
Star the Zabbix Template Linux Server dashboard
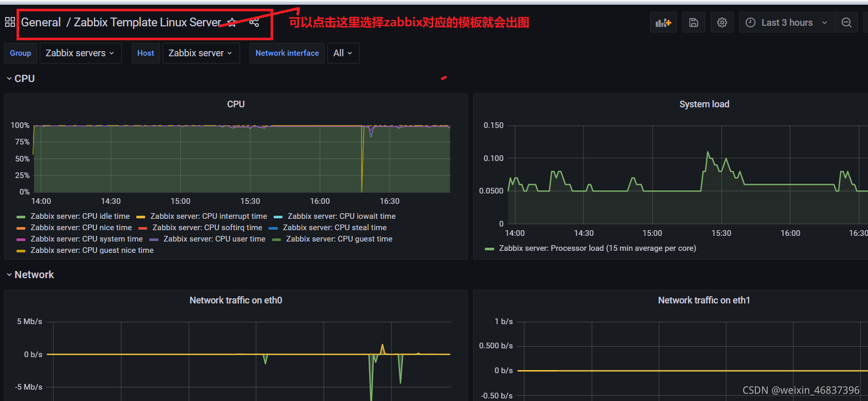point(232,22)
